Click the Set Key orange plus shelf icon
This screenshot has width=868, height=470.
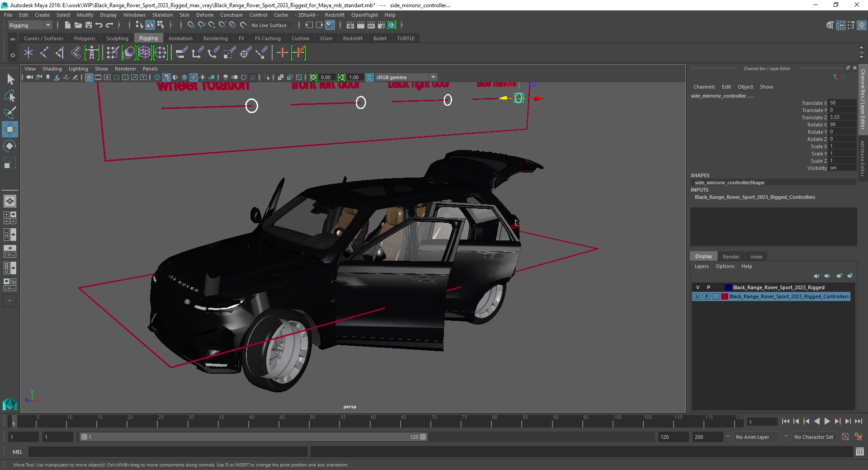pos(282,53)
